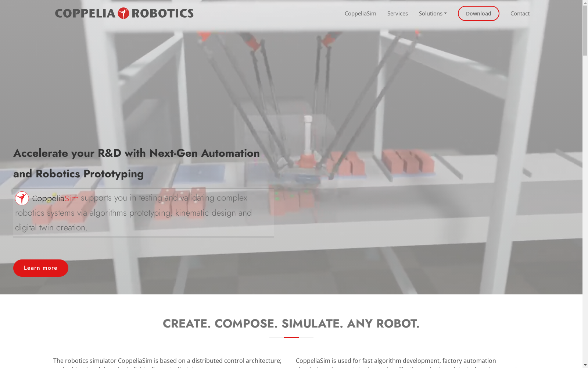Viewport: 588px width, 368px height.
Task: Expand the Solutions dropdown menu
Action: pyautogui.click(x=433, y=13)
